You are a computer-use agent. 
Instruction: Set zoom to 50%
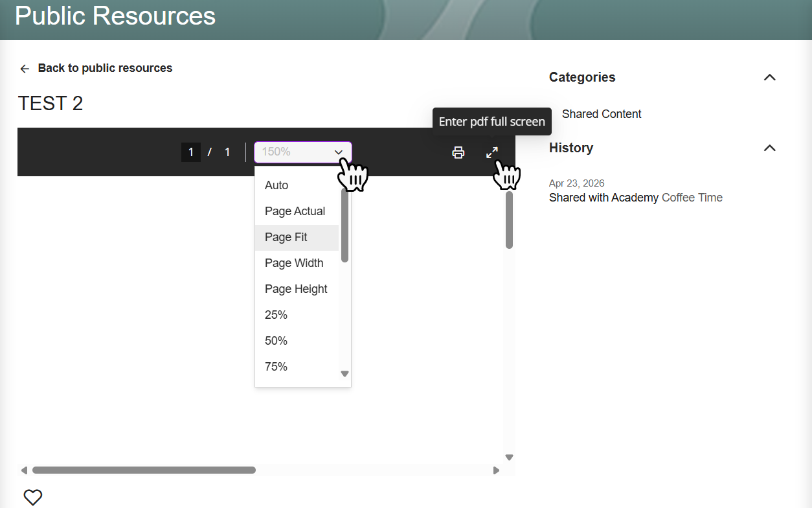coord(297,341)
